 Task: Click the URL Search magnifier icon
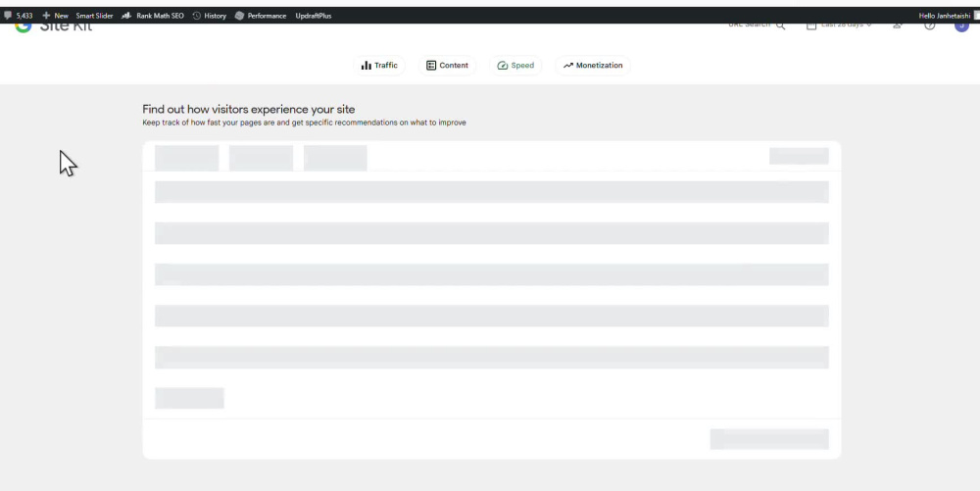781,26
